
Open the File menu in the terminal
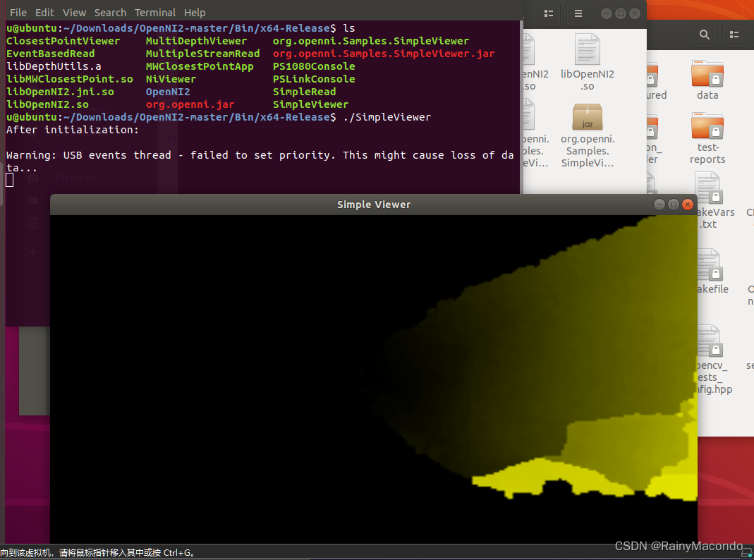pyautogui.click(x=18, y=12)
